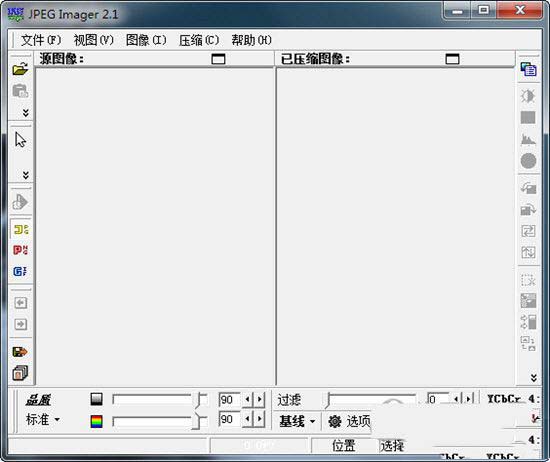
Task: Open the histogram icon
Action: click(x=528, y=139)
